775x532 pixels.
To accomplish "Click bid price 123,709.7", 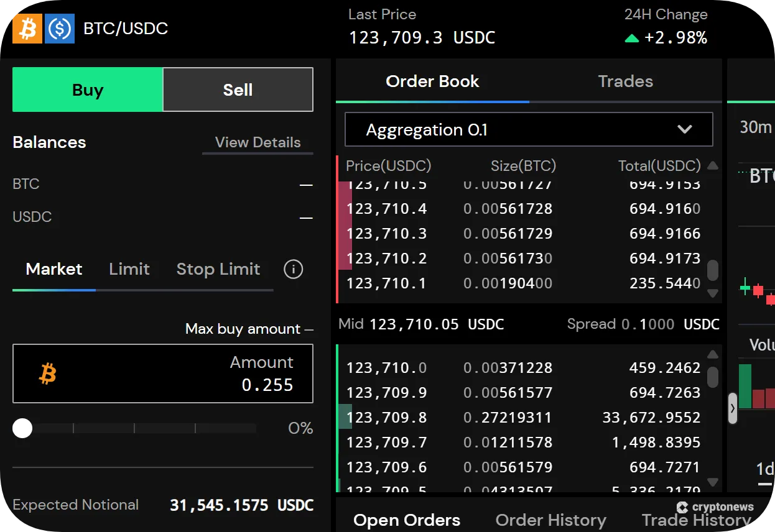I will 386,443.
